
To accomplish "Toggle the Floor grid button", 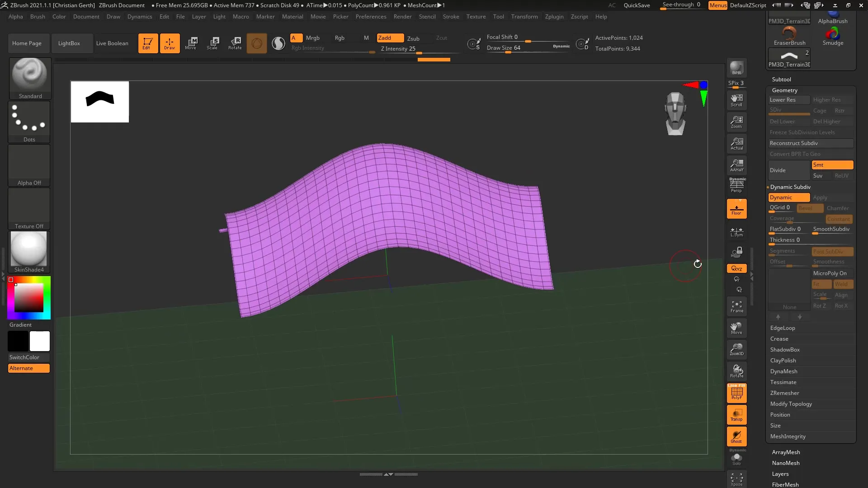I will [736, 209].
